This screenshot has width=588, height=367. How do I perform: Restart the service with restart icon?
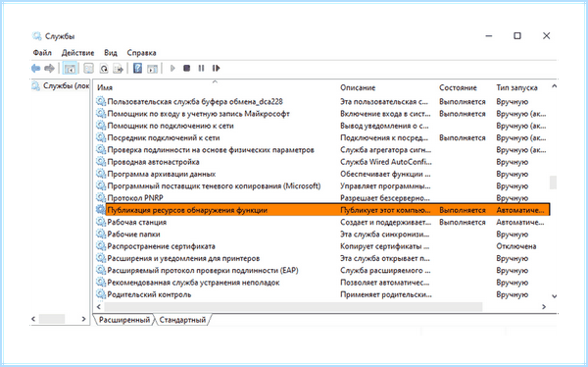click(x=216, y=69)
